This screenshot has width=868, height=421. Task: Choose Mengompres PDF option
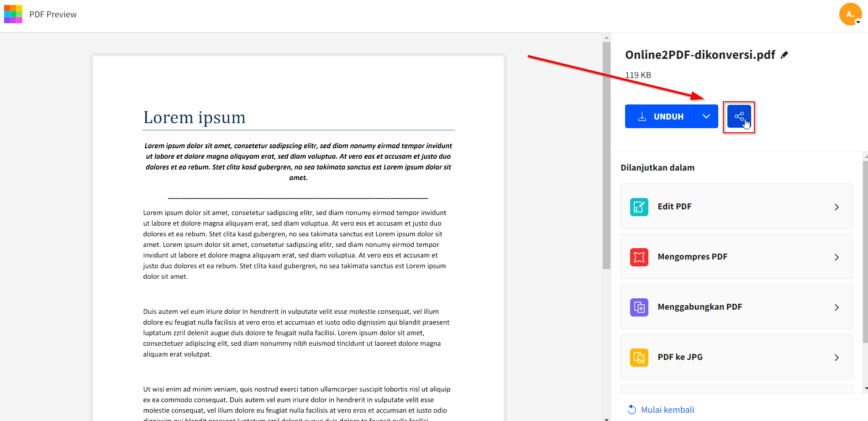tap(736, 256)
